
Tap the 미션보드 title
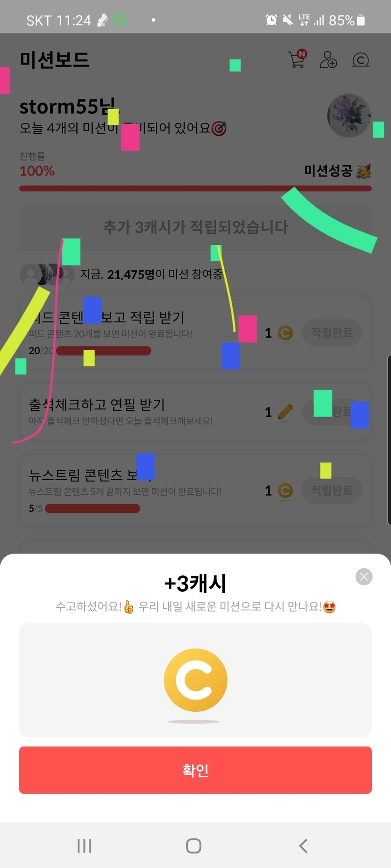click(x=54, y=60)
